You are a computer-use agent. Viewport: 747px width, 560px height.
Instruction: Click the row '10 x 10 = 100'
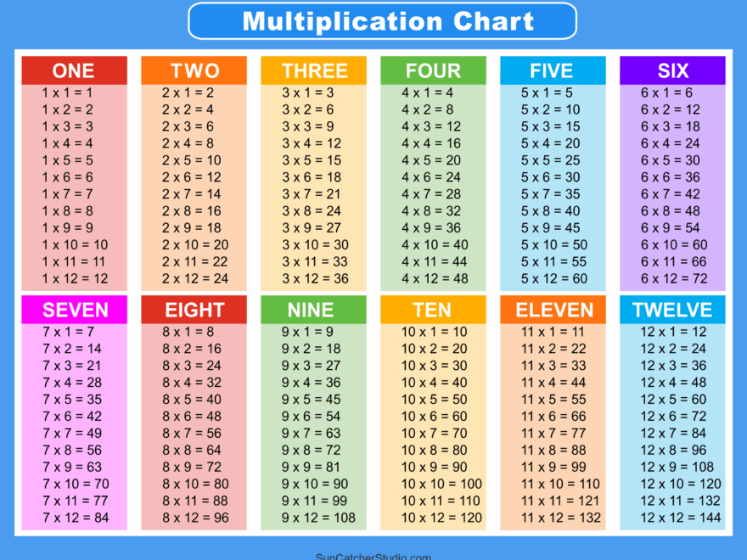point(441,484)
